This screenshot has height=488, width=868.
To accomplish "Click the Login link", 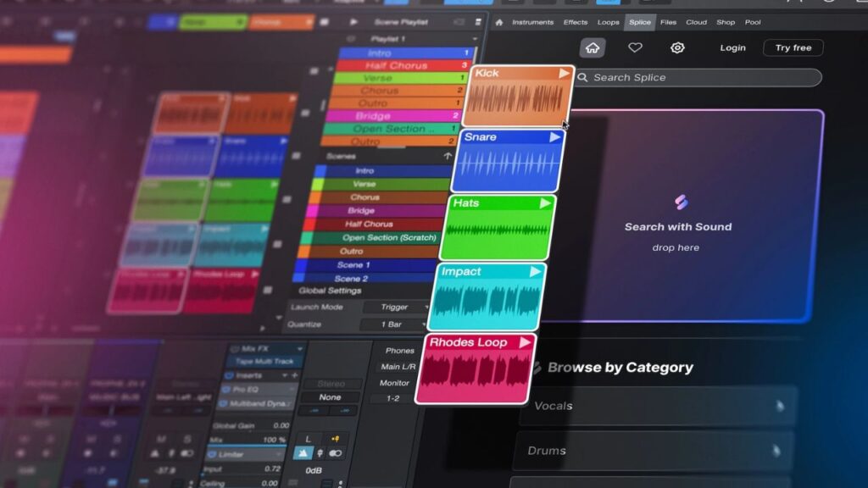I will pyautogui.click(x=732, y=47).
